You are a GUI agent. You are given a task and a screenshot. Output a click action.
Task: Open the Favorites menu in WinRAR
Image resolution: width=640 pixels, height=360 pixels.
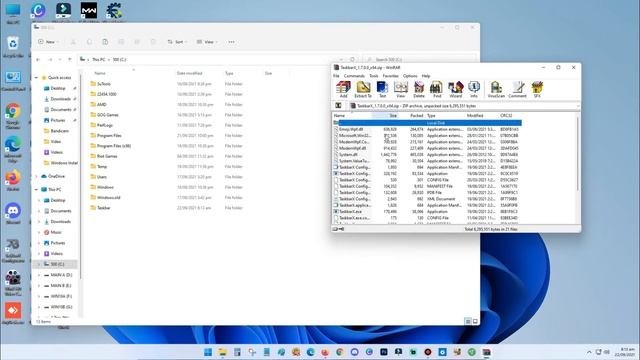click(391, 76)
